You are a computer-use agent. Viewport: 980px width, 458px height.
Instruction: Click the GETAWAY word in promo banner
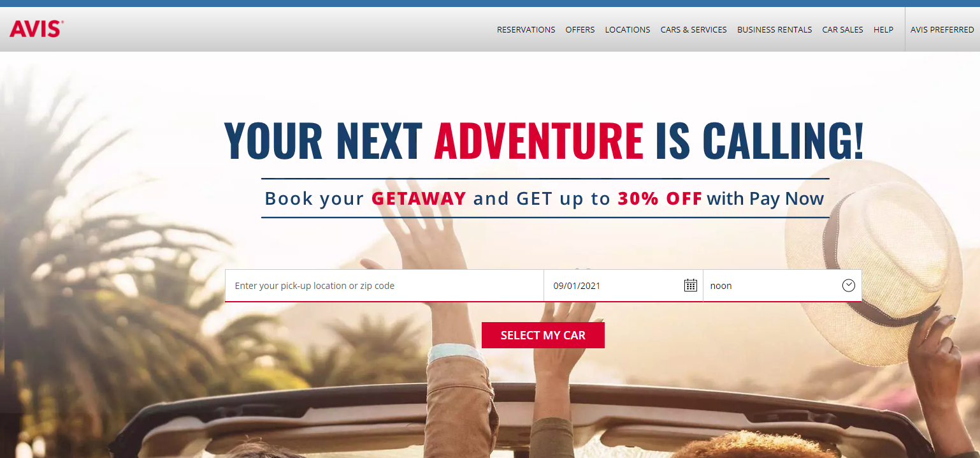point(419,198)
